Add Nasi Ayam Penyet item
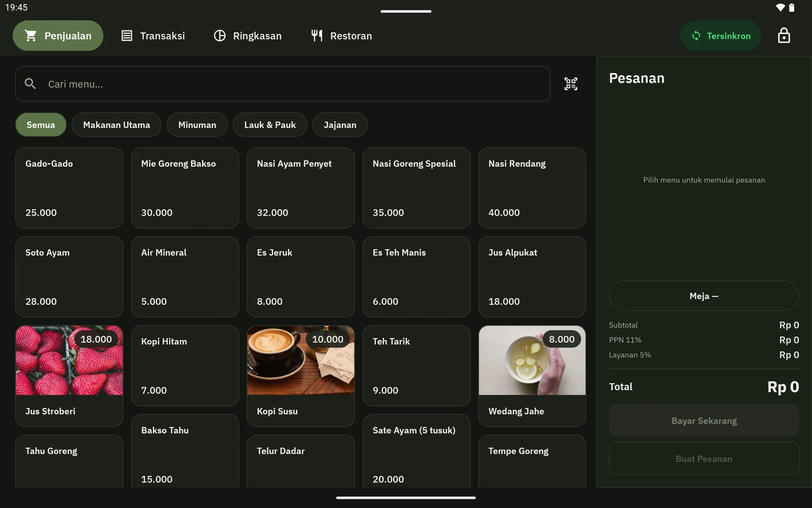Viewport: 812px width, 508px height. tap(301, 188)
